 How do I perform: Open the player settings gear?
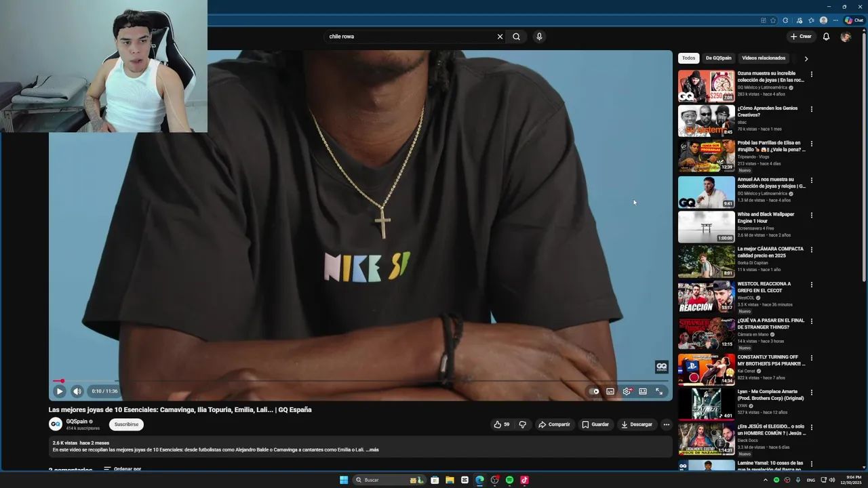(x=627, y=391)
